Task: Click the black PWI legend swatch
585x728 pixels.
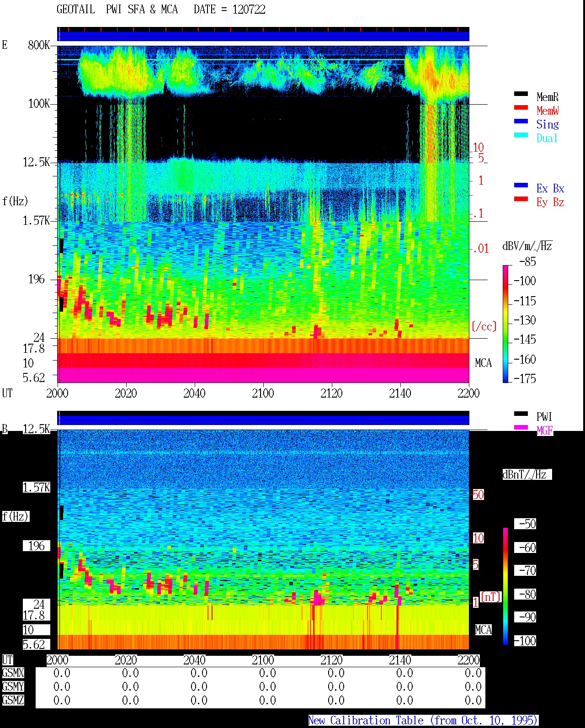Action: 521,414
